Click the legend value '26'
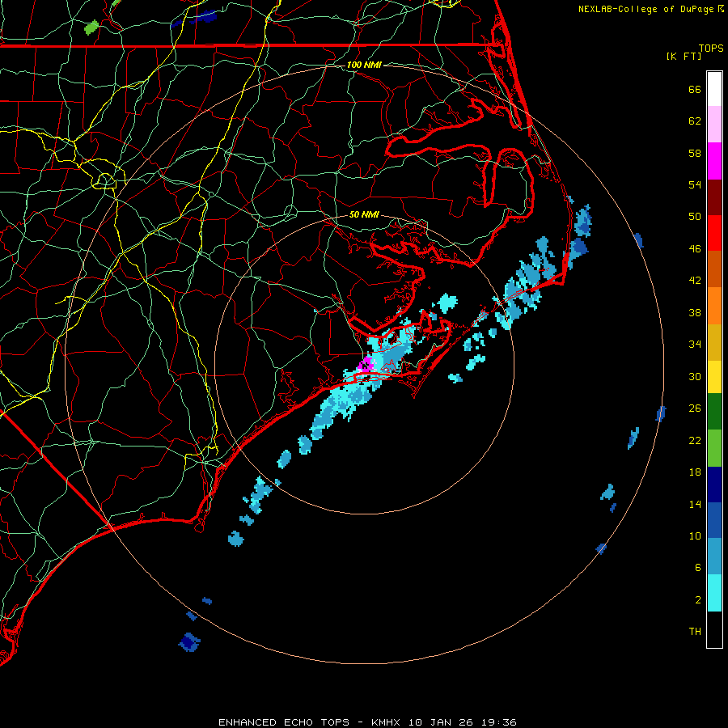The height and width of the screenshot is (728, 728). point(695,408)
